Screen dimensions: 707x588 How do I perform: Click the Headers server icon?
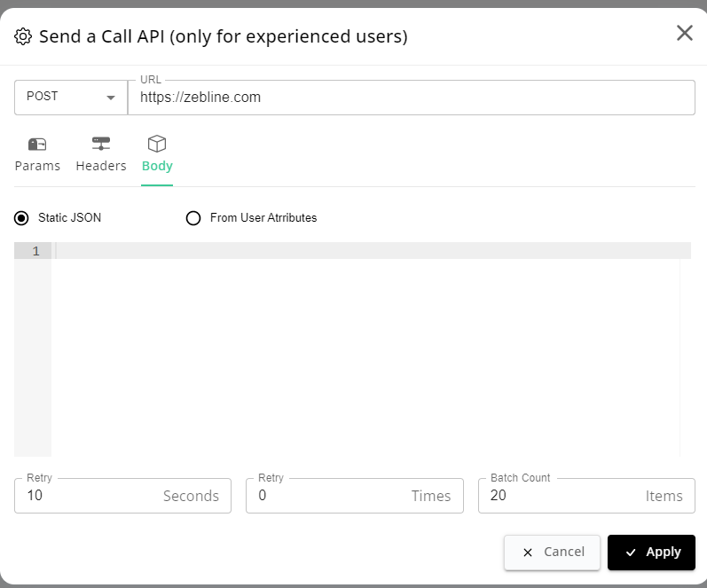point(101,144)
